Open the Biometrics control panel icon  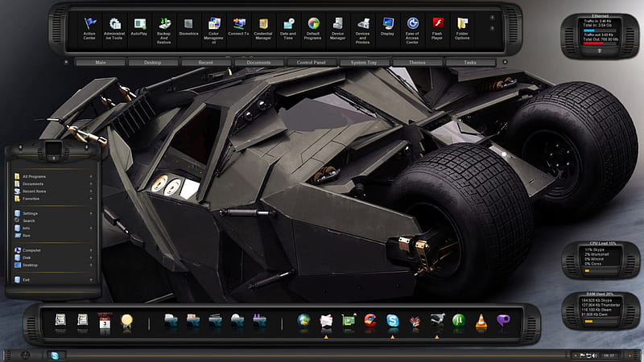click(188, 27)
